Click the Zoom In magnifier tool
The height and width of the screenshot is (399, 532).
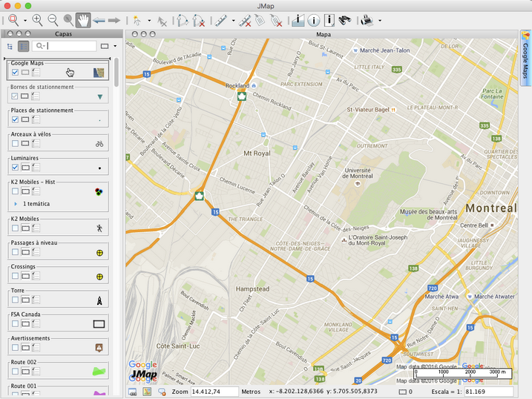tap(37, 20)
